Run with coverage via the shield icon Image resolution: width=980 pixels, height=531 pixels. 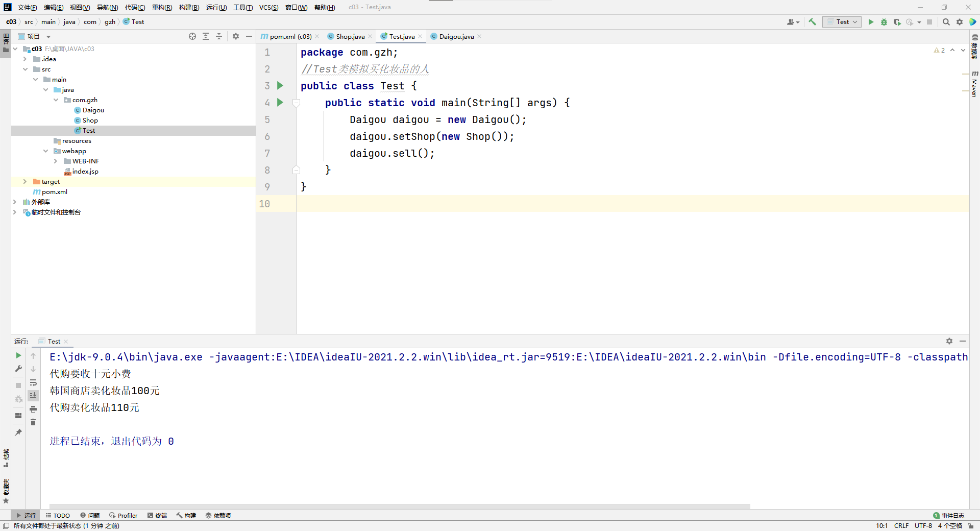[x=897, y=22]
